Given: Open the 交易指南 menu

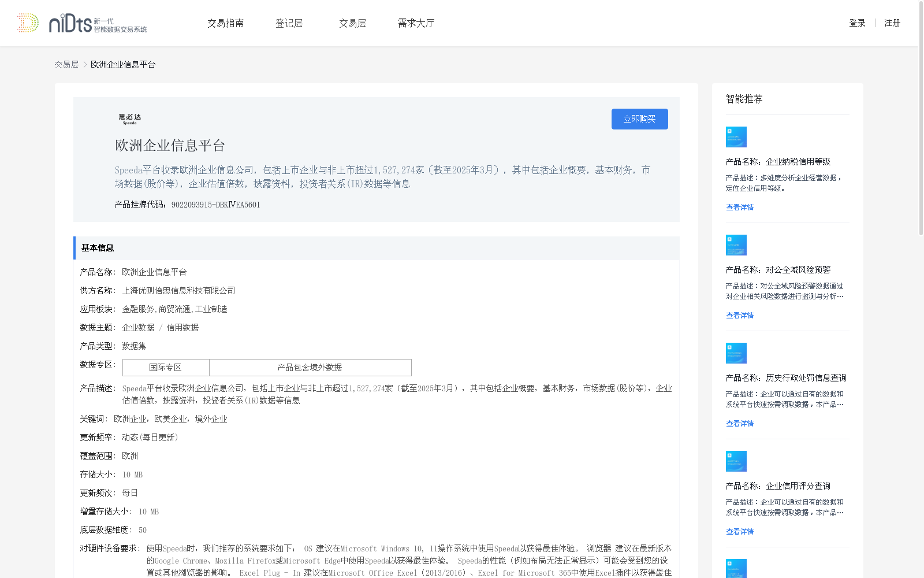Looking at the screenshot, I should [226, 23].
